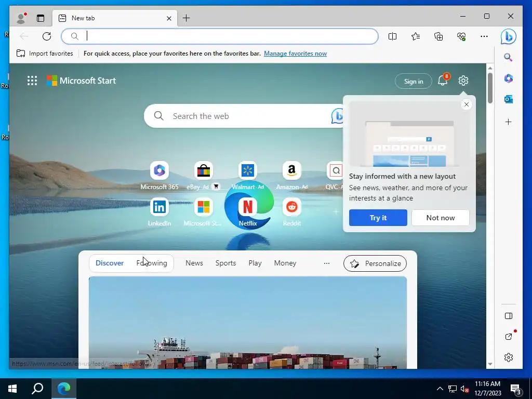Open LinkedIn quick link
Viewport: 532px width, 399px height.
click(x=159, y=212)
